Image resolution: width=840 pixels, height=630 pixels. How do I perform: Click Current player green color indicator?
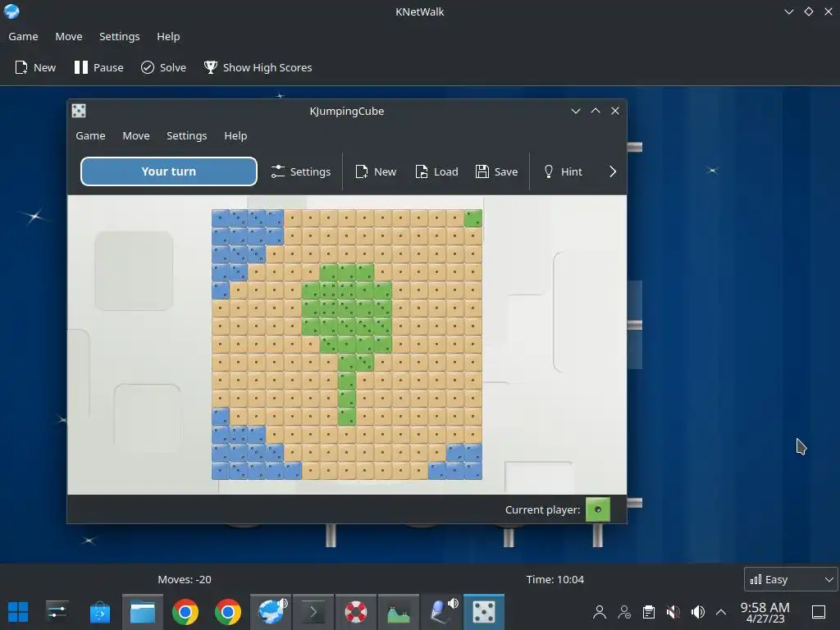pyautogui.click(x=598, y=509)
